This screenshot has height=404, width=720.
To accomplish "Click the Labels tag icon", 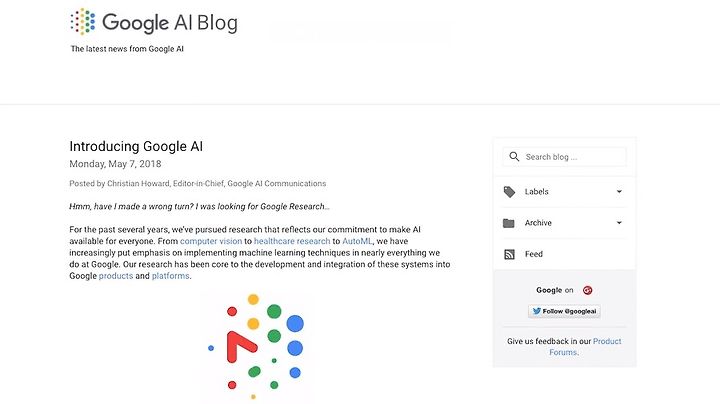I will click(509, 191).
